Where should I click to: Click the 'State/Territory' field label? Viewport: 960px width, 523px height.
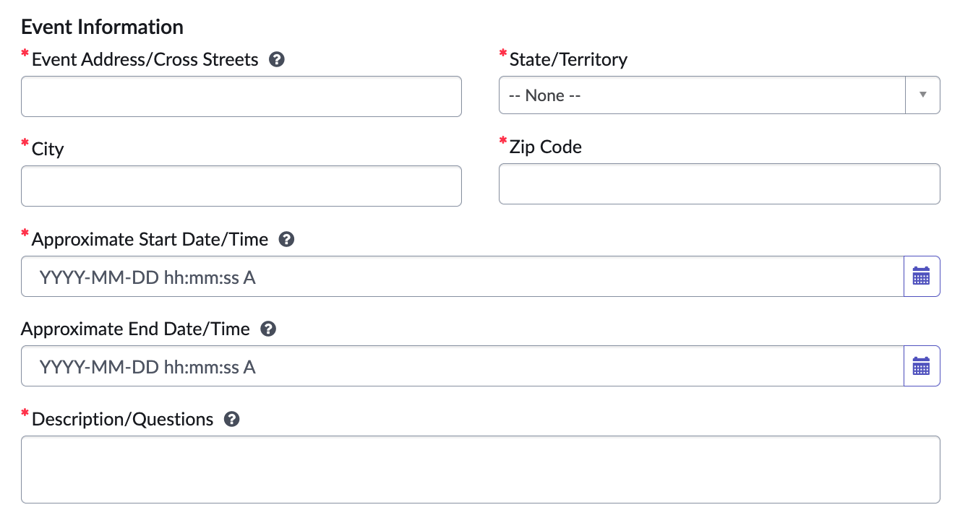pos(568,59)
